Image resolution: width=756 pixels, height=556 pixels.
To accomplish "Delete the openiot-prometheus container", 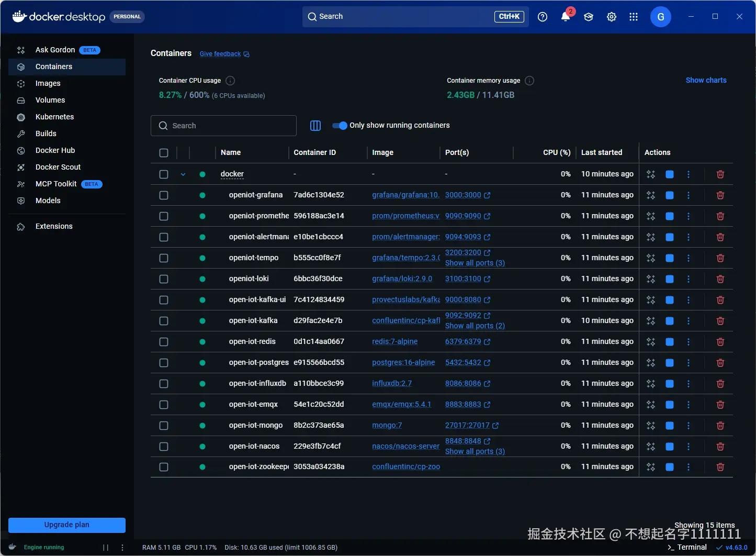I will coord(720,216).
